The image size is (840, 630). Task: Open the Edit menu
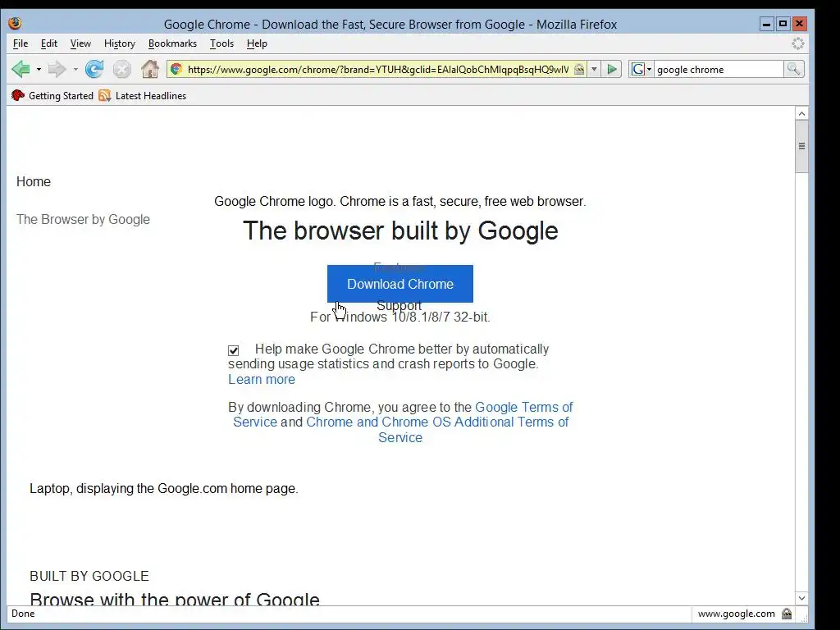click(x=48, y=43)
